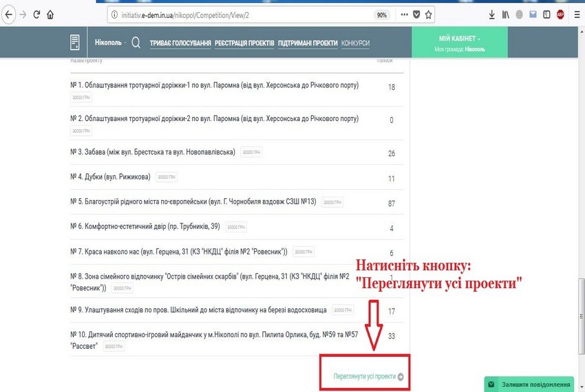Expand the Нікополь city dropdown
Viewport: 585px width, 392px height.
click(x=110, y=43)
